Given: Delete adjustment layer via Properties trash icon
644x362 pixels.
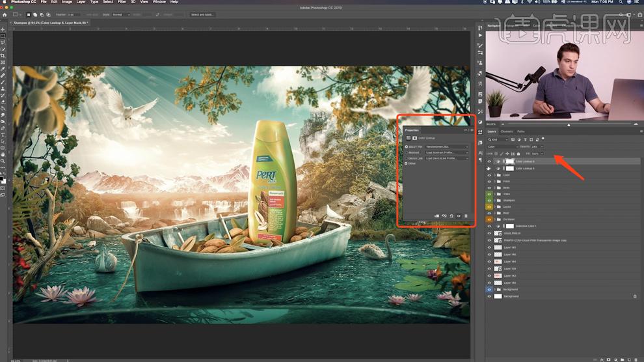Looking at the screenshot, I should click(x=466, y=216).
